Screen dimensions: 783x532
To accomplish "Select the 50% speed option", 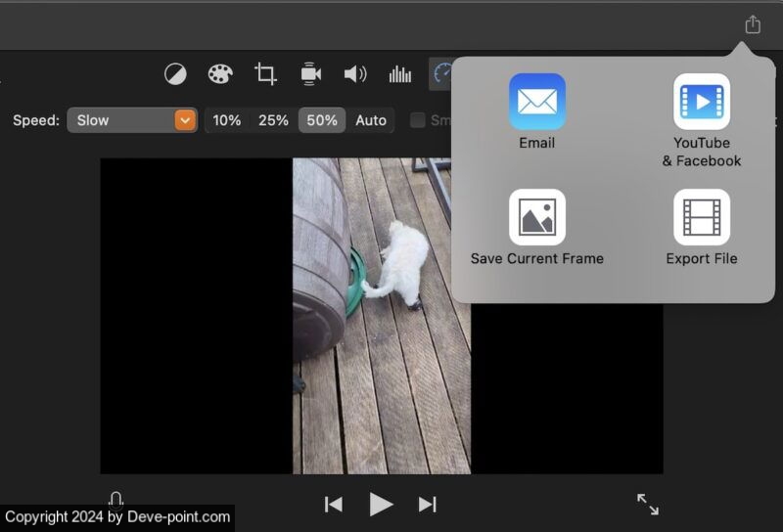I will 322,120.
